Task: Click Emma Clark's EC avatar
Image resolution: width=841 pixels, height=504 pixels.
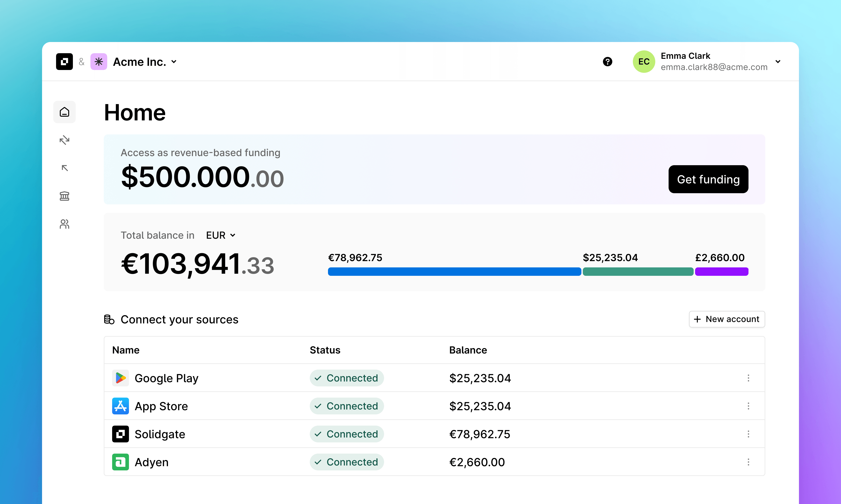Action: click(644, 61)
